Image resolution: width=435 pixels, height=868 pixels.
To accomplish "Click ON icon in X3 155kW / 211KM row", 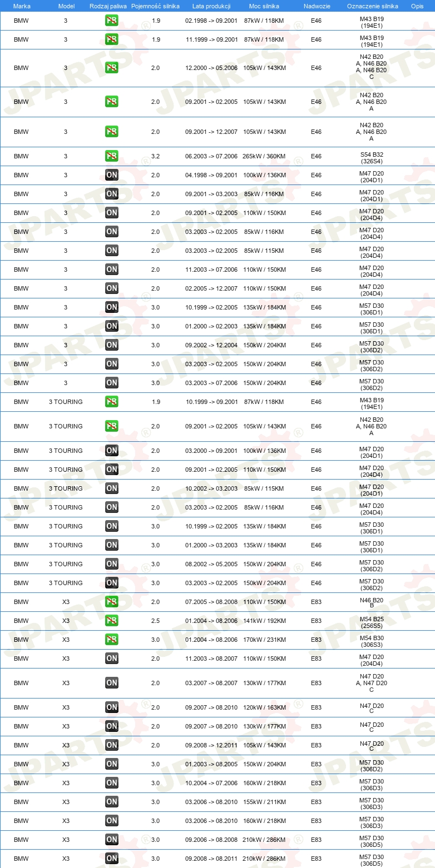I will pyautogui.click(x=112, y=802).
